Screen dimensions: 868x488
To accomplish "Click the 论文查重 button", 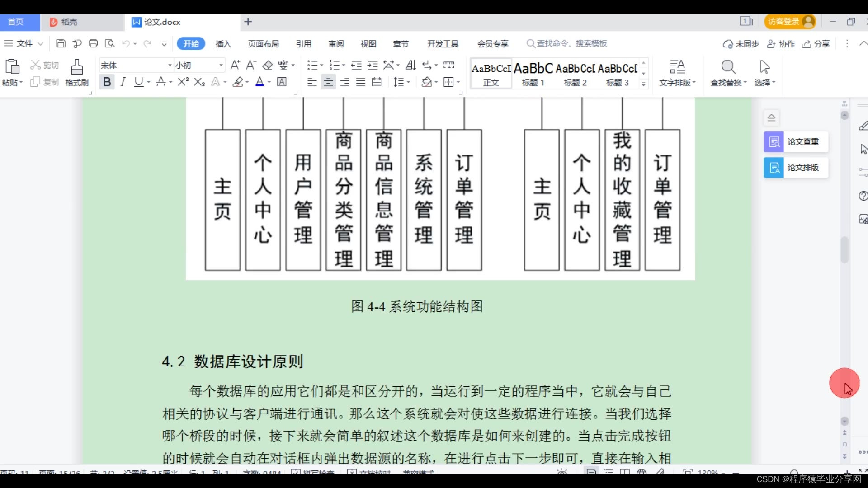I will point(796,142).
